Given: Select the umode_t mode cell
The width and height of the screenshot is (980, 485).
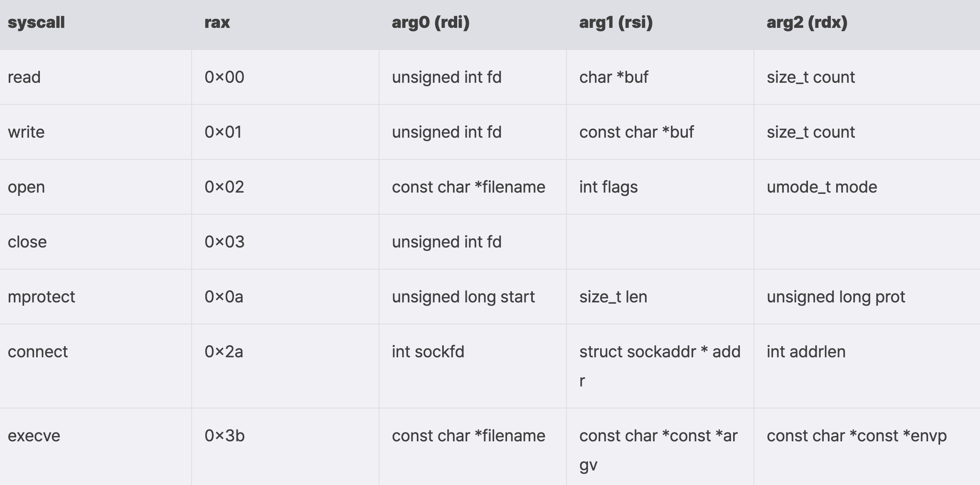Looking at the screenshot, I should pyautogui.click(x=822, y=187).
